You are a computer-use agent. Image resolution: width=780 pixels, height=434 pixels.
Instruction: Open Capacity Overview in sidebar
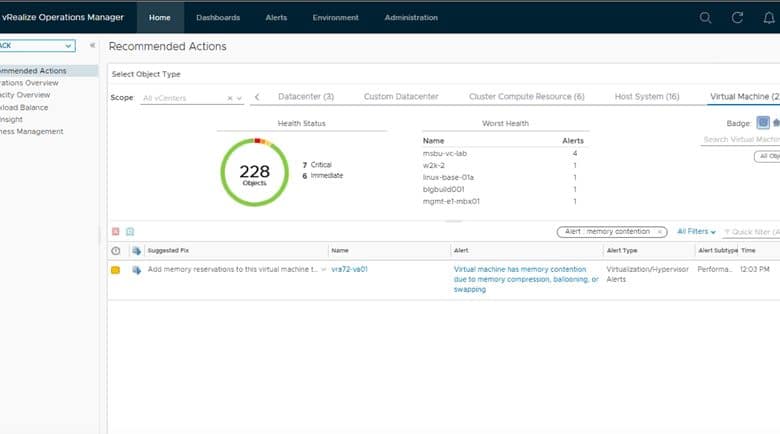click(x=25, y=95)
